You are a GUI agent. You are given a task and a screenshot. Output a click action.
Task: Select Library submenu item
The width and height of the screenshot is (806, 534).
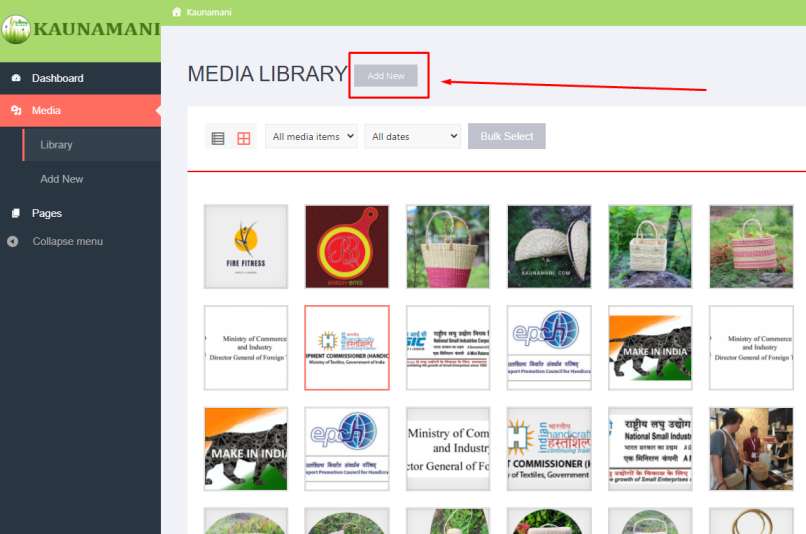[91, 145]
